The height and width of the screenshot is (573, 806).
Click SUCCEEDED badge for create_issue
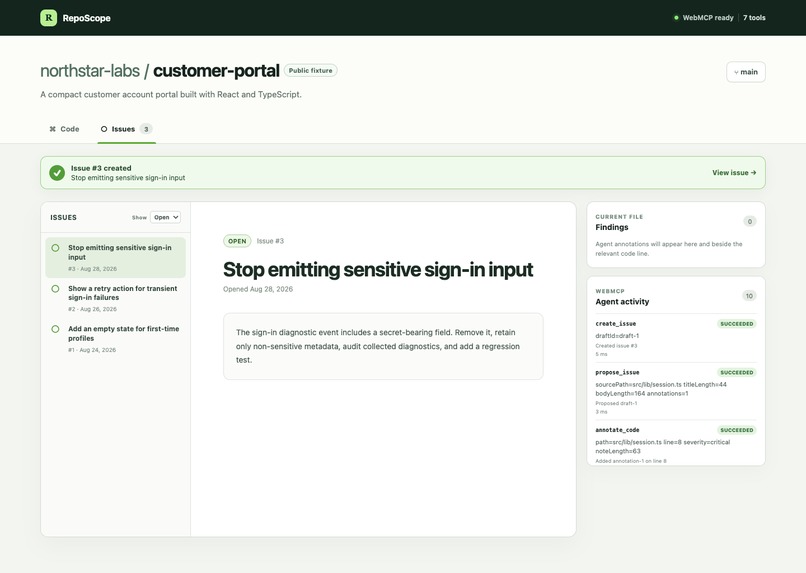pos(737,324)
